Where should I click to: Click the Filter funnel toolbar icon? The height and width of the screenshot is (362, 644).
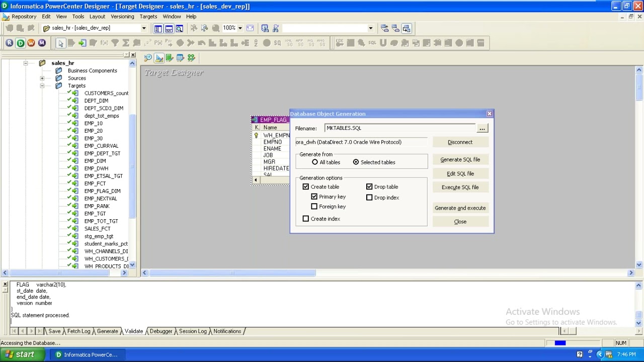115,43
